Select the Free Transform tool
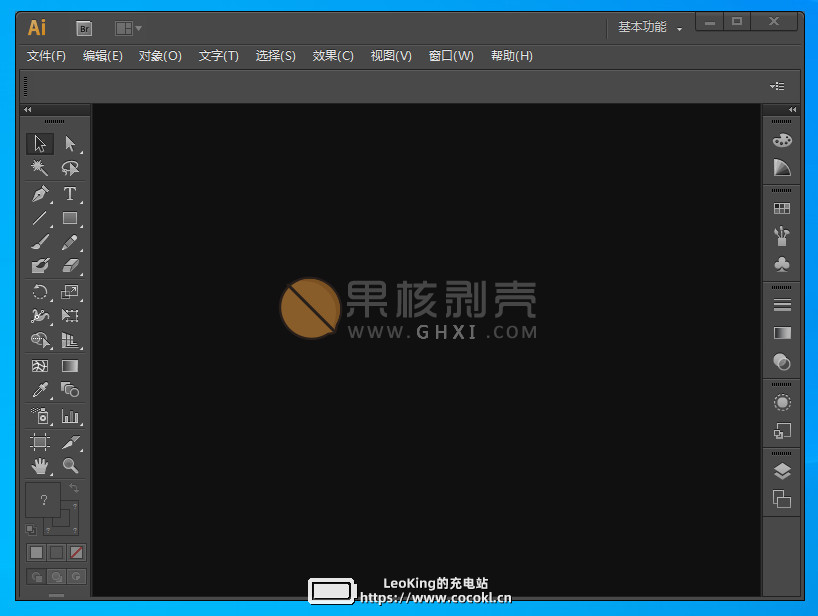Image resolution: width=818 pixels, height=616 pixels. [70, 316]
